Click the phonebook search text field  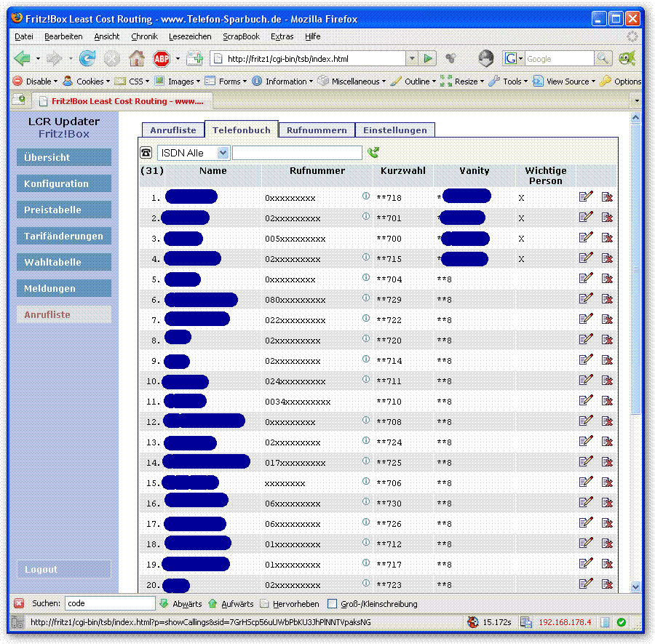tap(297, 153)
